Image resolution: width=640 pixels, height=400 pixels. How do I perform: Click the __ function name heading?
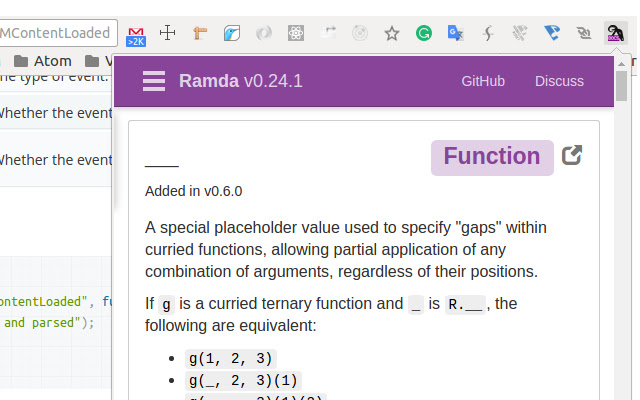[162, 165]
